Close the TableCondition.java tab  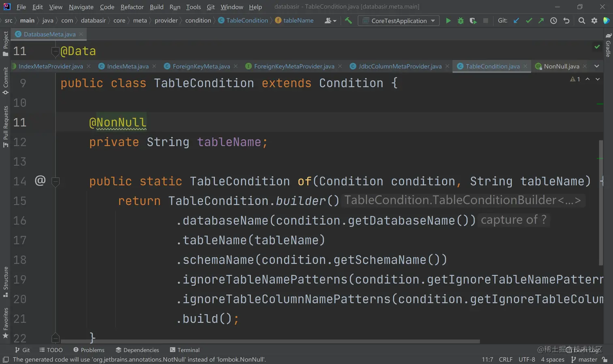(x=525, y=66)
